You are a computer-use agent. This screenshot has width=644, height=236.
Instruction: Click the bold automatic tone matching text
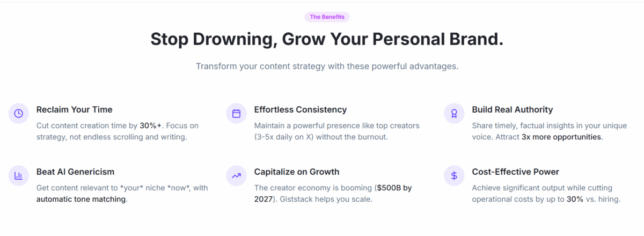81,199
